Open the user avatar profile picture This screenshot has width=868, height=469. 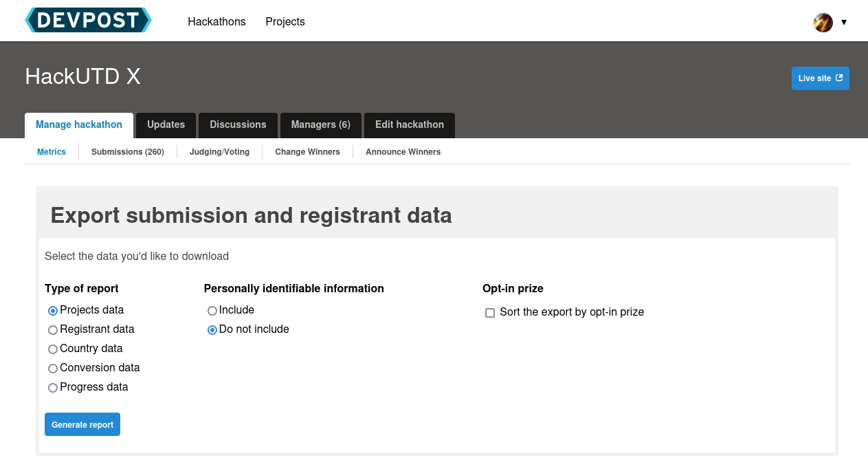[823, 22]
